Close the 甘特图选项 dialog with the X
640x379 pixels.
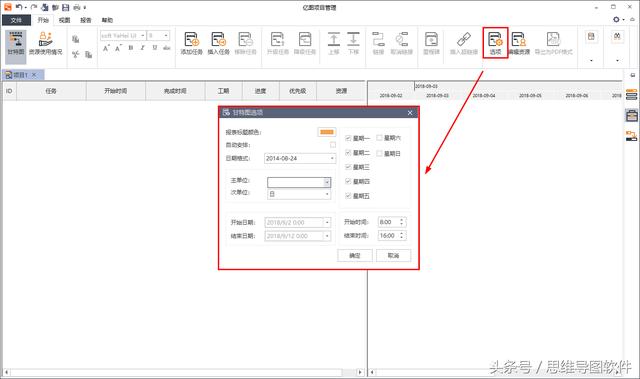click(410, 113)
